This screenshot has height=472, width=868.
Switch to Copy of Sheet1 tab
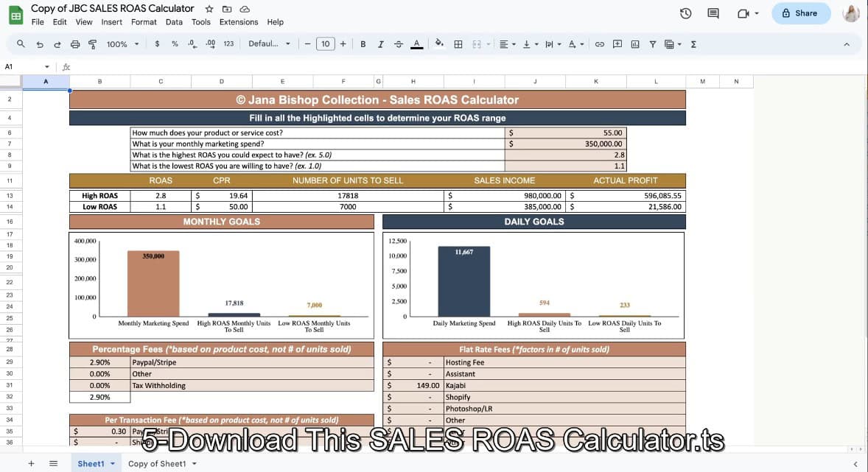coord(157,464)
